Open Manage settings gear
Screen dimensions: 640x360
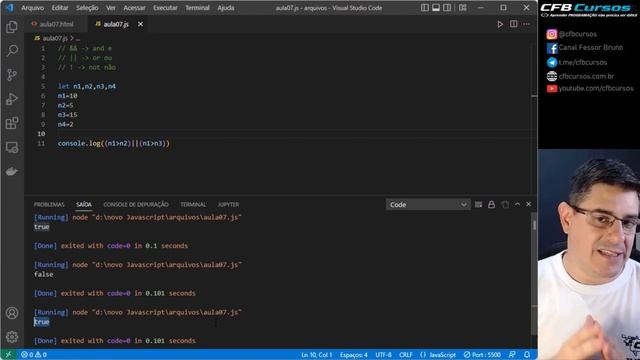12,337
